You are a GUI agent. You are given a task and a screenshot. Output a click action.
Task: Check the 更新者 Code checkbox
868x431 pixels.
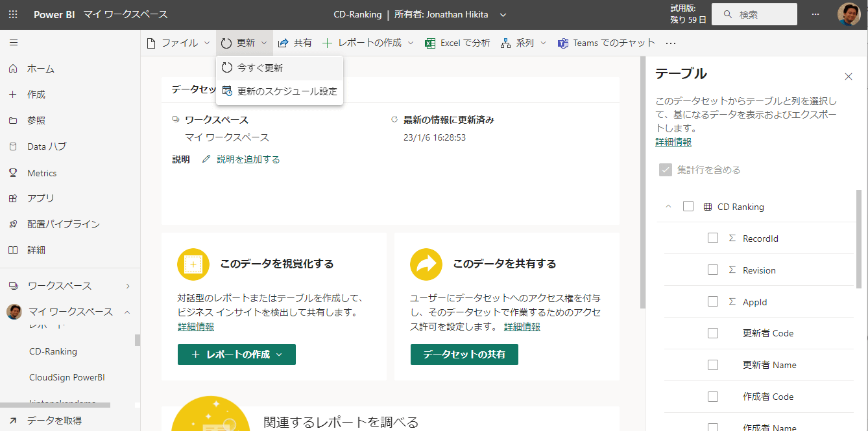(x=713, y=333)
